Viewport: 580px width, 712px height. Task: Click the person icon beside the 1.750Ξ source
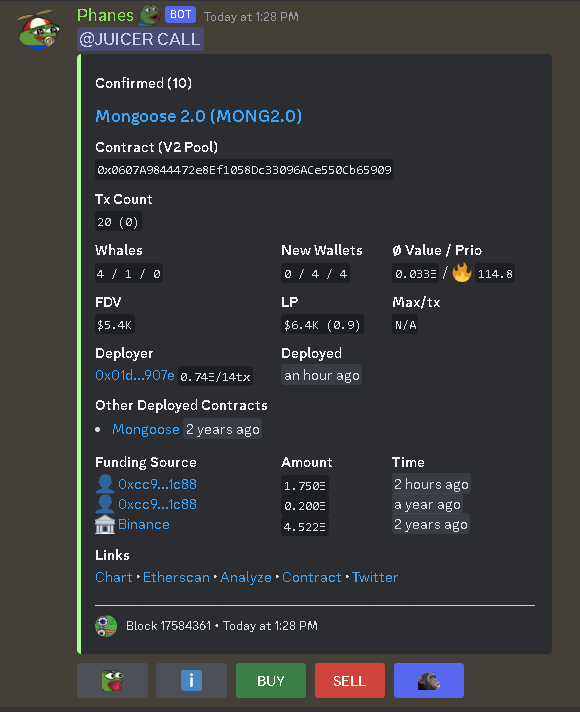pos(105,485)
